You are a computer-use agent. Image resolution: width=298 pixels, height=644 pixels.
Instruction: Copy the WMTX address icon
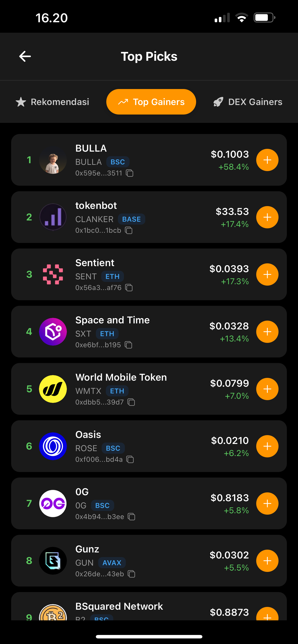pos(131,402)
